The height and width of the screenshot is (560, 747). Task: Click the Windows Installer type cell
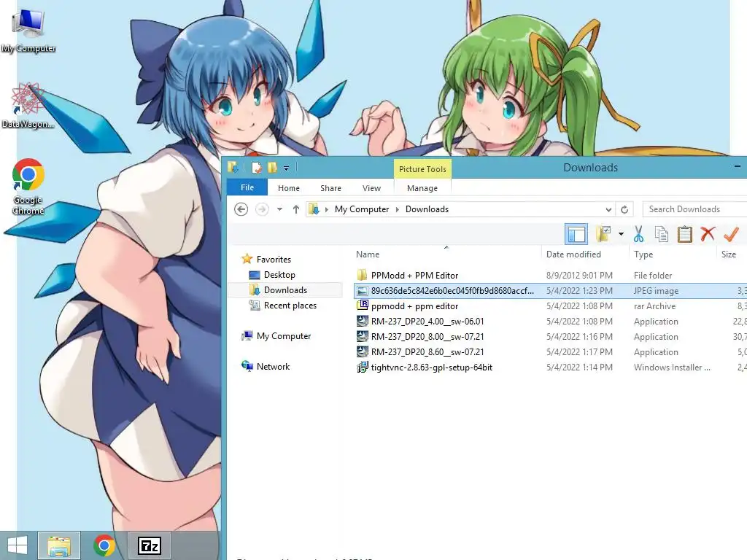[672, 367]
